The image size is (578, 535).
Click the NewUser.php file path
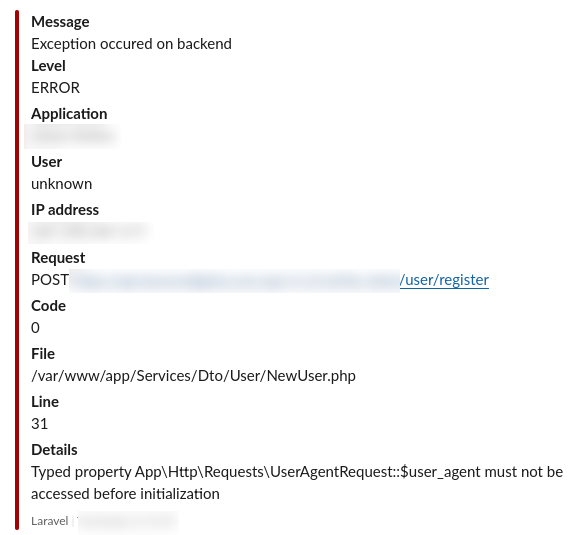coord(194,376)
